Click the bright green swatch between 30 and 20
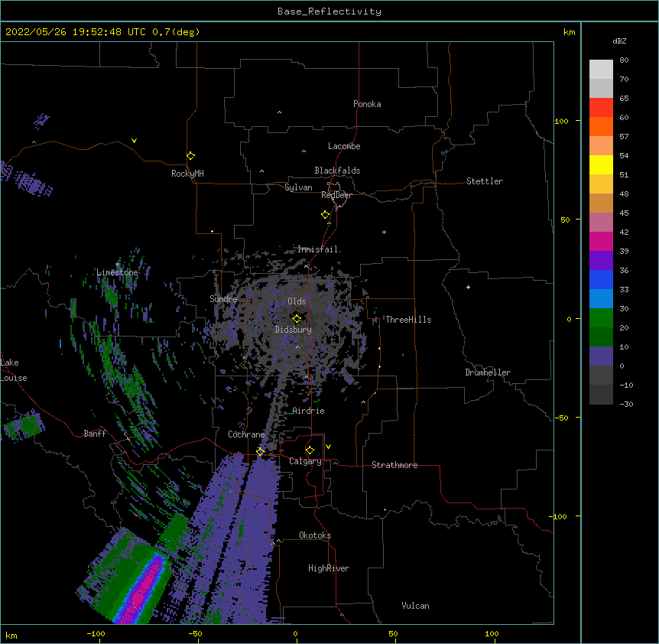The width and height of the screenshot is (659, 644). (x=601, y=318)
